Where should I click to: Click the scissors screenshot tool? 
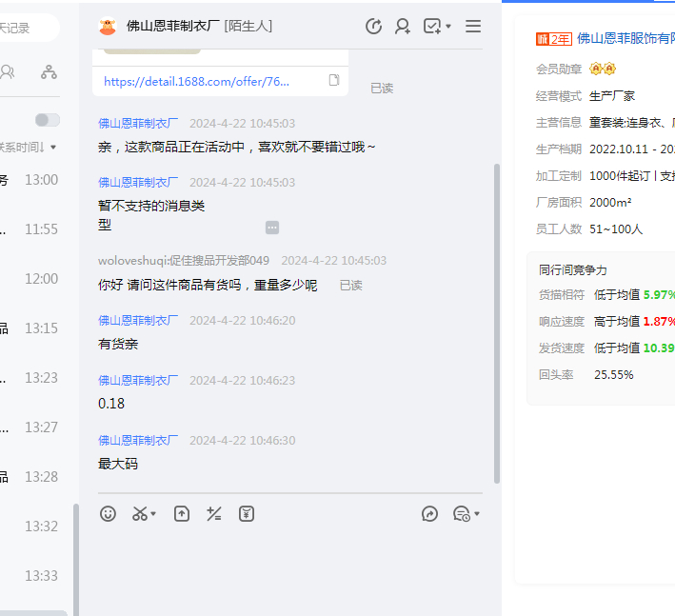click(x=140, y=514)
